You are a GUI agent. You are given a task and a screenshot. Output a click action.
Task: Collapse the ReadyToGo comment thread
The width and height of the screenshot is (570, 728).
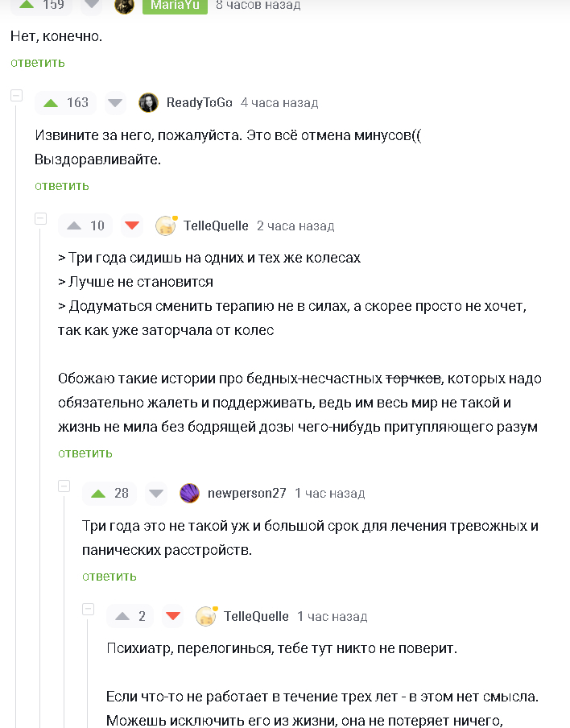16,96
